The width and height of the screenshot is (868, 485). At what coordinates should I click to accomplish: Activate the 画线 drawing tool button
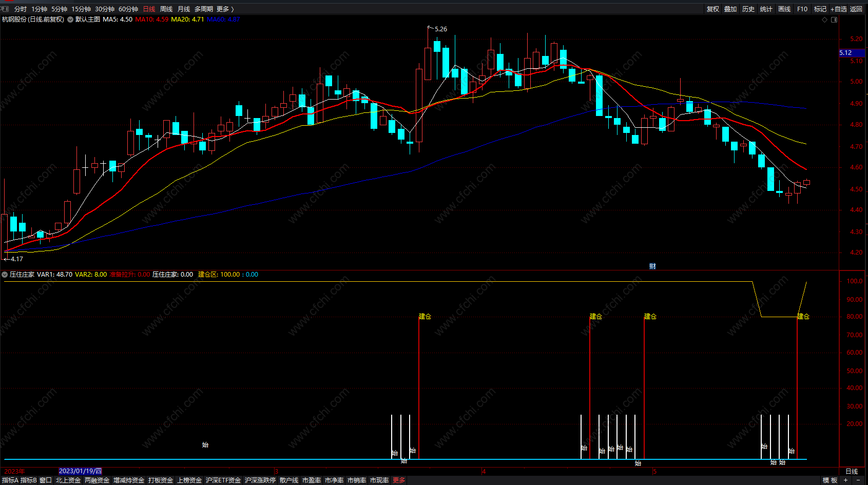784,9
